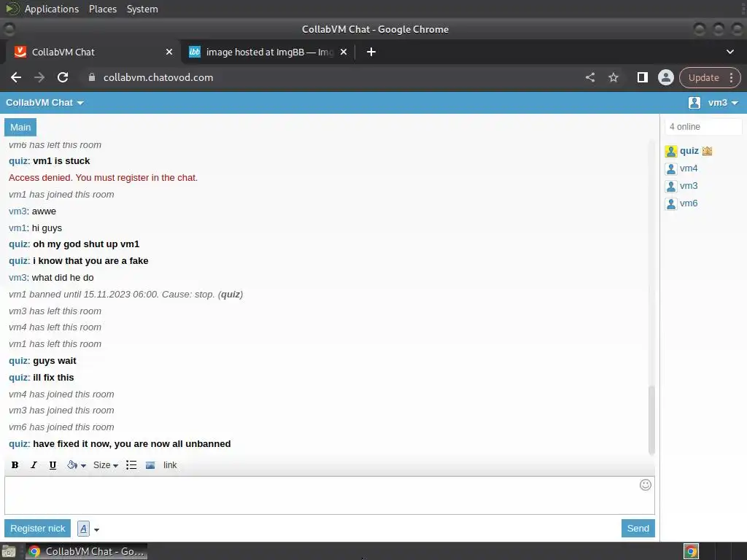747x560 pixels.
Task: Expand the arrow next to font style A
Action: (97, 529)
